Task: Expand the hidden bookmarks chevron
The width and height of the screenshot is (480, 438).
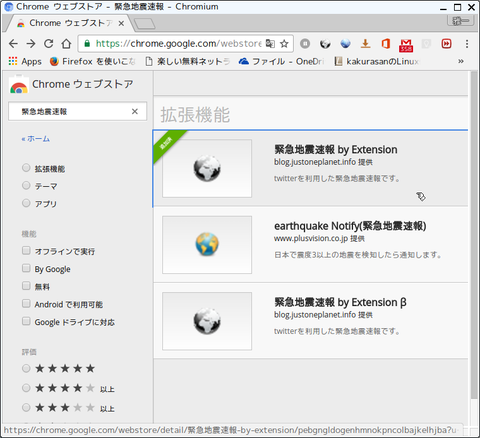Action: 461,61
